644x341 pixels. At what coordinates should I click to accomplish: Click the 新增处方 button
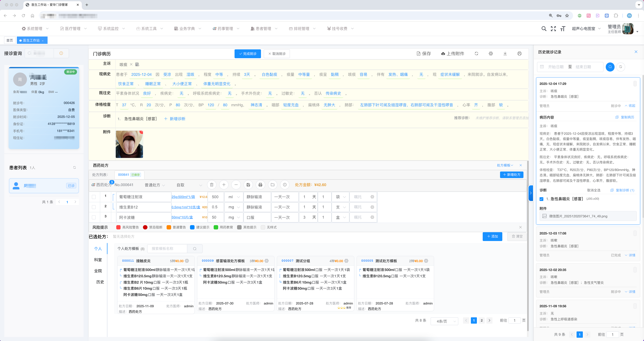click(511, 175)
